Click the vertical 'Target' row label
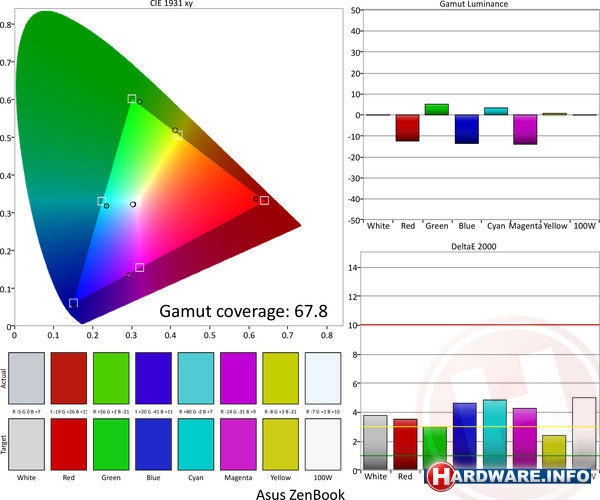Viewport: 600px width, 500px height. pos(3,445)
